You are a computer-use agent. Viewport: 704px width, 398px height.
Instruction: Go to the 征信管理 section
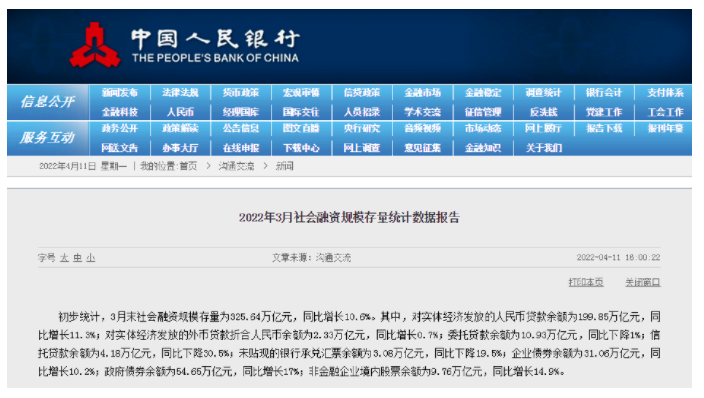pos(483,112)
